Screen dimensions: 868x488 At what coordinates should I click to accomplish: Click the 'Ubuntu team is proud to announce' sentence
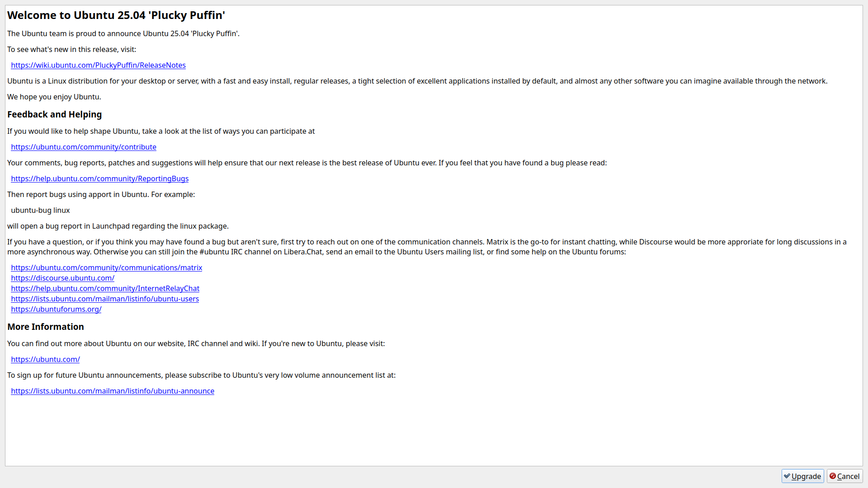pos(123,33)
